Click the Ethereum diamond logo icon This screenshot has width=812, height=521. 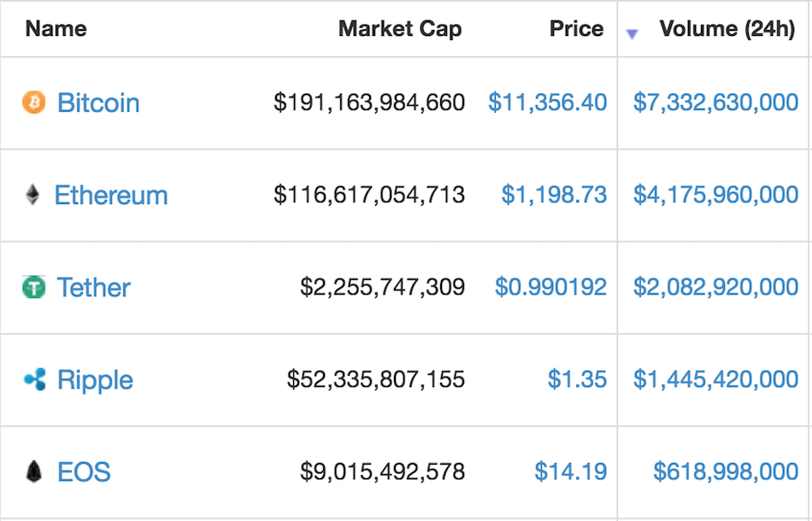(32, 195)
